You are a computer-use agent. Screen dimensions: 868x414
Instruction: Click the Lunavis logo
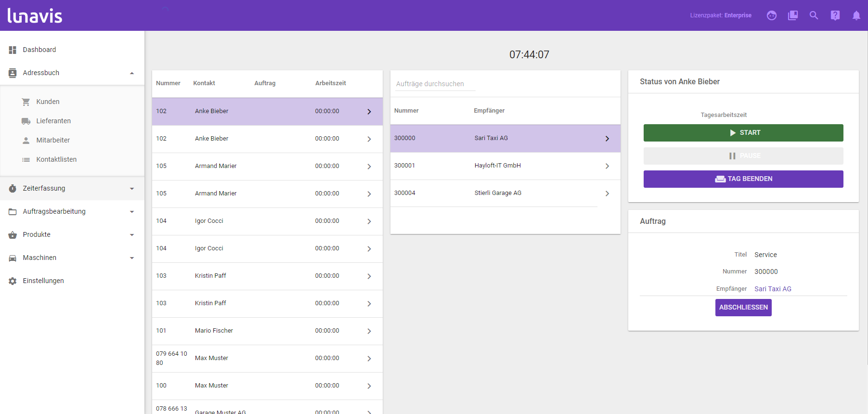(x=35, y=15)
